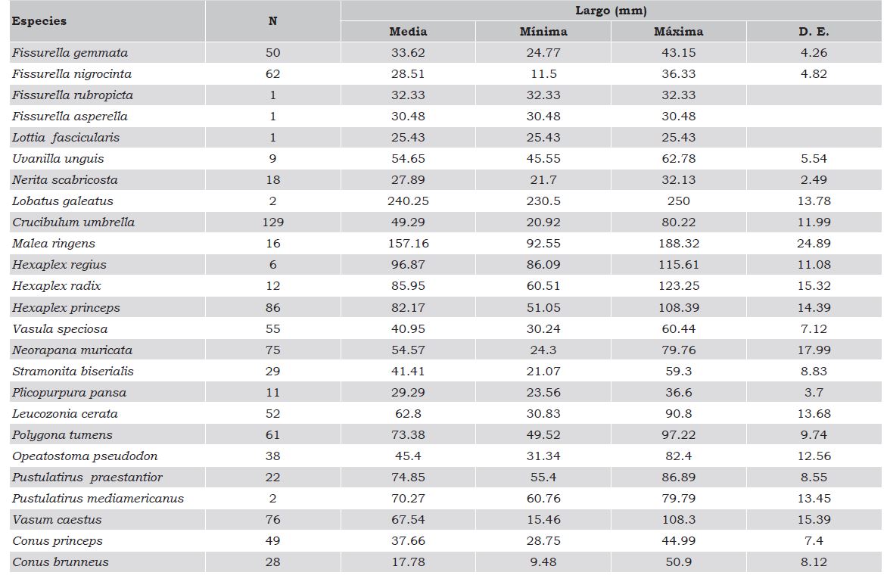Click the Especies column header
The width and height of the screenshot is (890, 588).
pos(39,21)
